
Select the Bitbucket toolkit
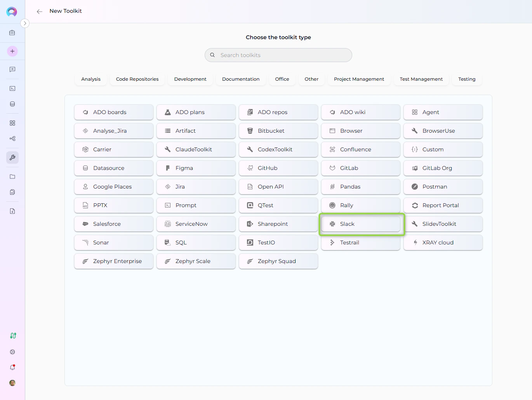[x=278, y=131]
